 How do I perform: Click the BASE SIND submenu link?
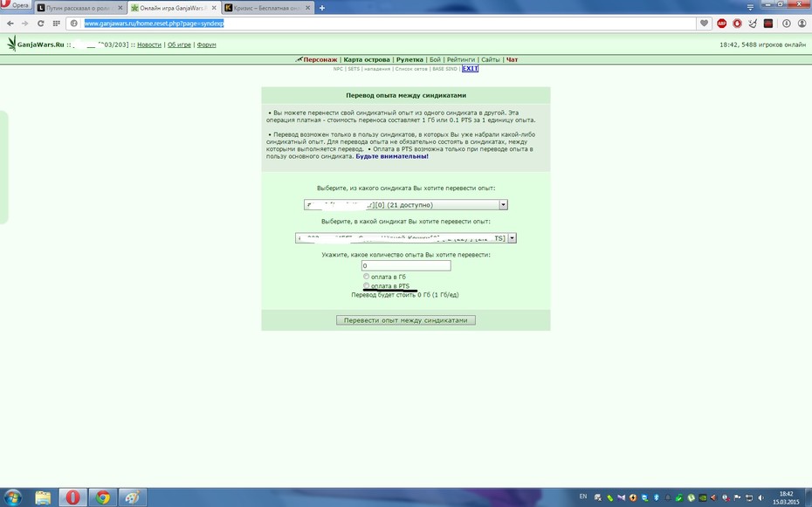click(444, 69)
